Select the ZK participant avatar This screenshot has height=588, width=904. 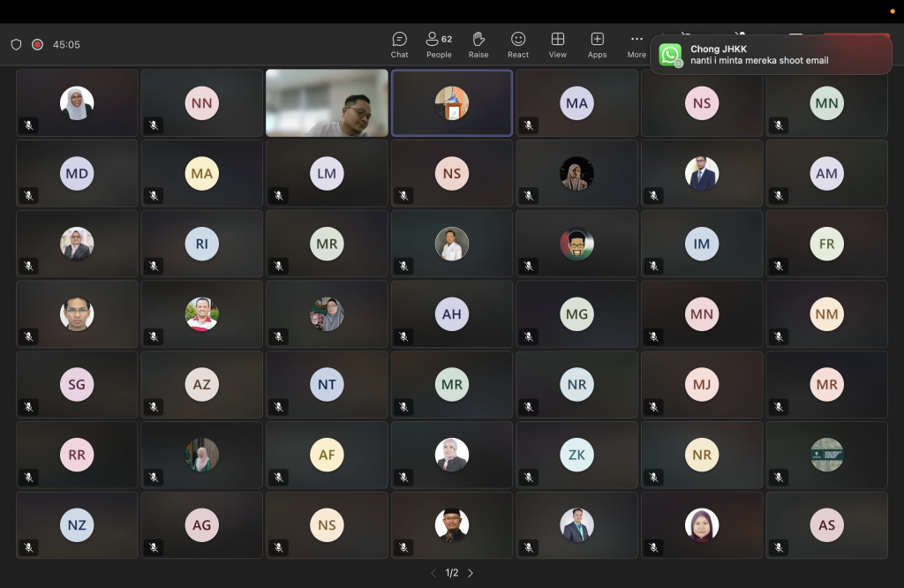point(576,455)
